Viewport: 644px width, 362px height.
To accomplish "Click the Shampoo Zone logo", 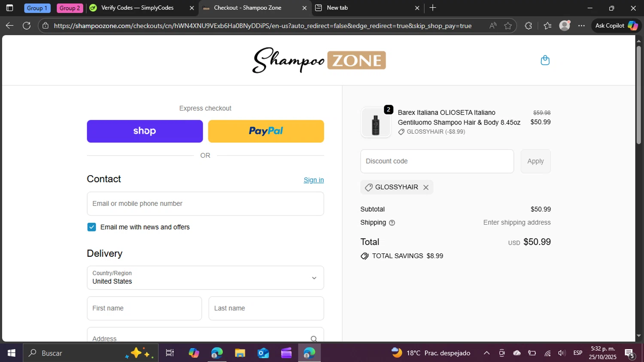I will (x=319, y=60).
